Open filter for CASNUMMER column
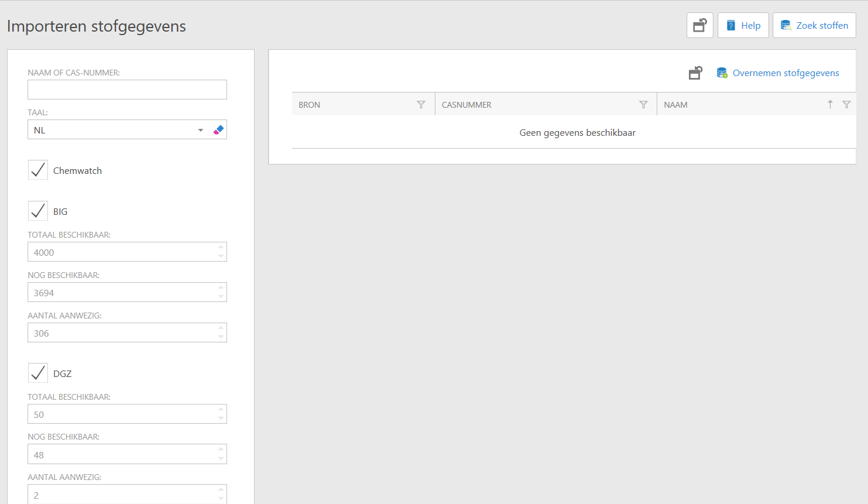868x504 pixels. (643, 105)
